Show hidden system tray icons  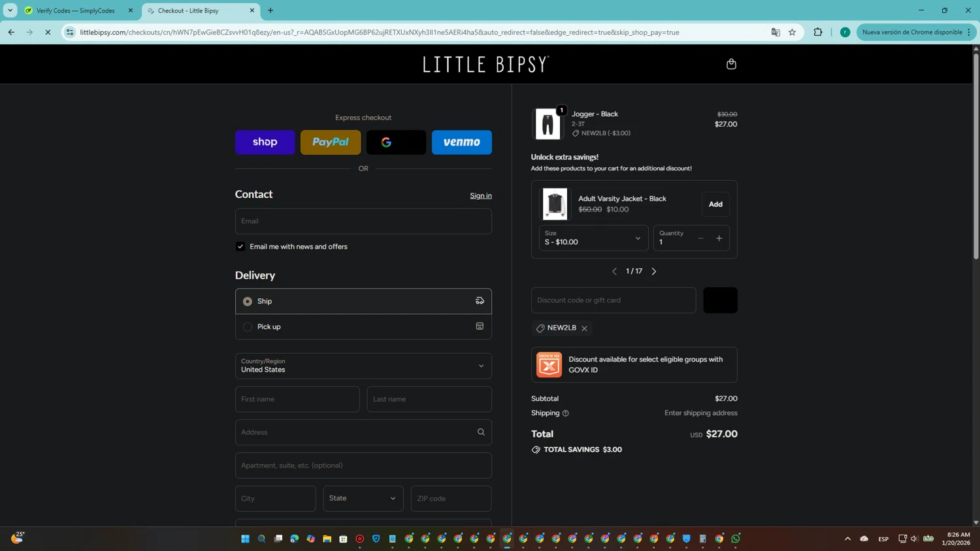tap(847, 539)
